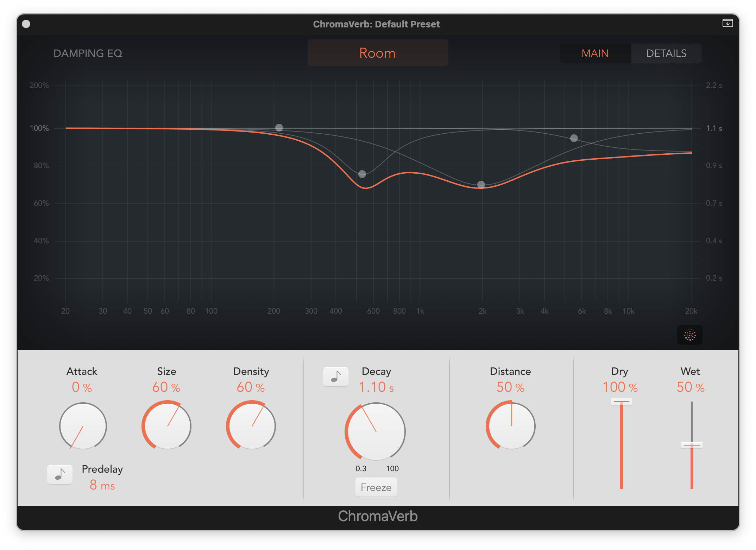Click the Decay knob

point(376,431)
